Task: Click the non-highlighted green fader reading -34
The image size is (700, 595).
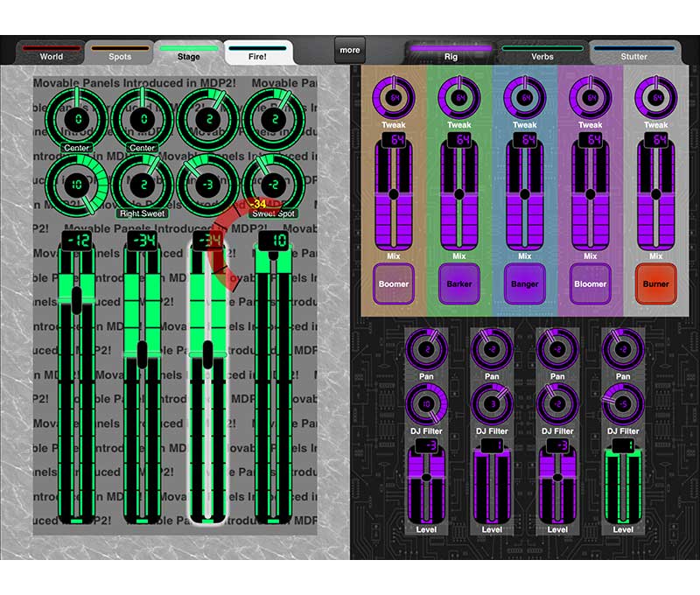Action: 143,377
